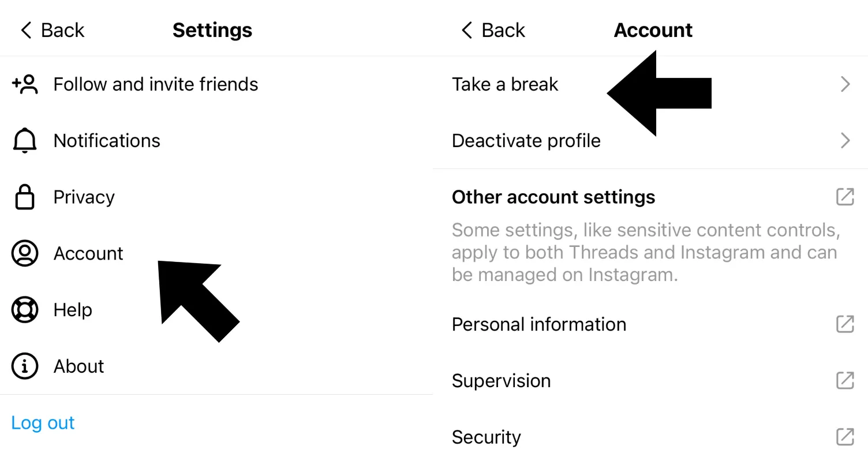
Task: Tap the bell icon beside Notifications
Action: (25, 141)
